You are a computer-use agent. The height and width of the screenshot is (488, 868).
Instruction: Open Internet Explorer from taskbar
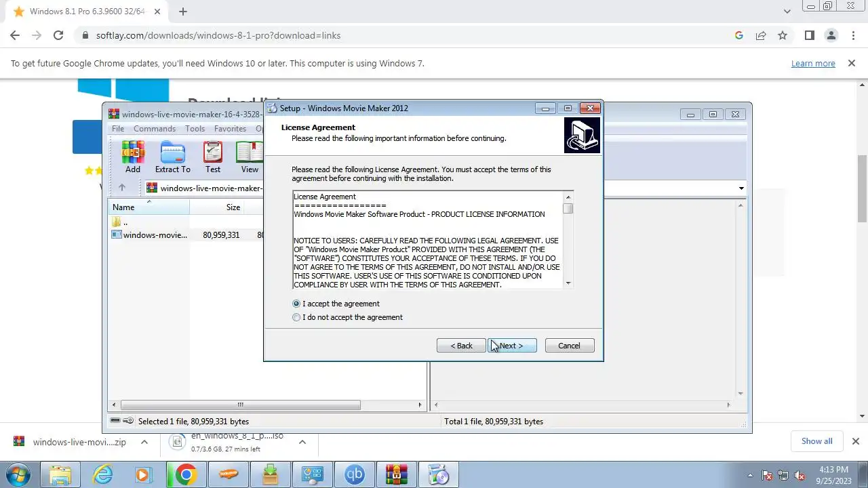pos(102,474)
